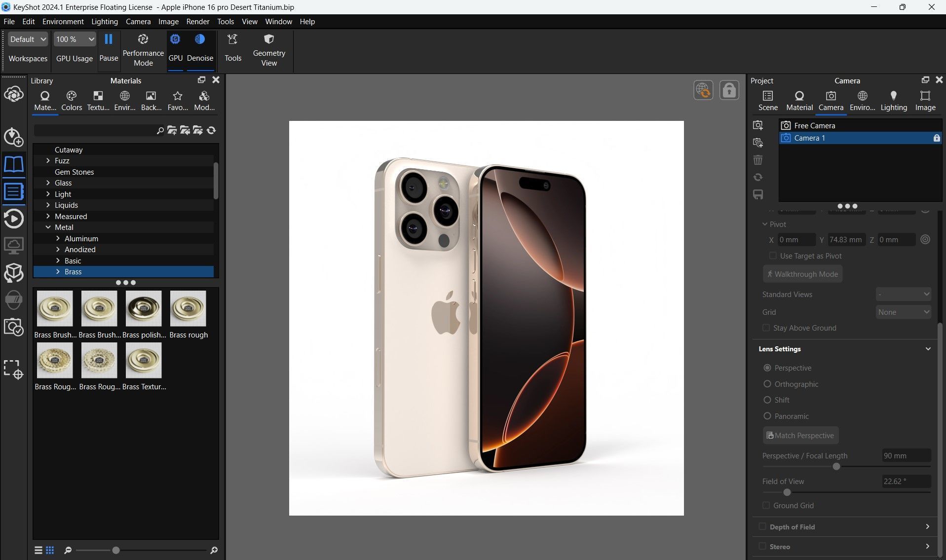Viewport: 946px width, 560px height.
Task: Switch library to grid view
Action: click(50, 550)
